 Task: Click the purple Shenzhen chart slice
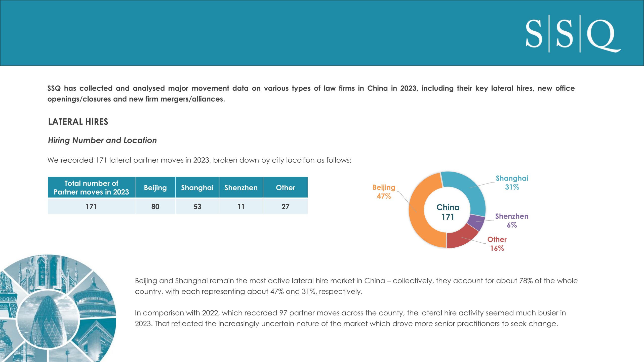coord(476,222)
